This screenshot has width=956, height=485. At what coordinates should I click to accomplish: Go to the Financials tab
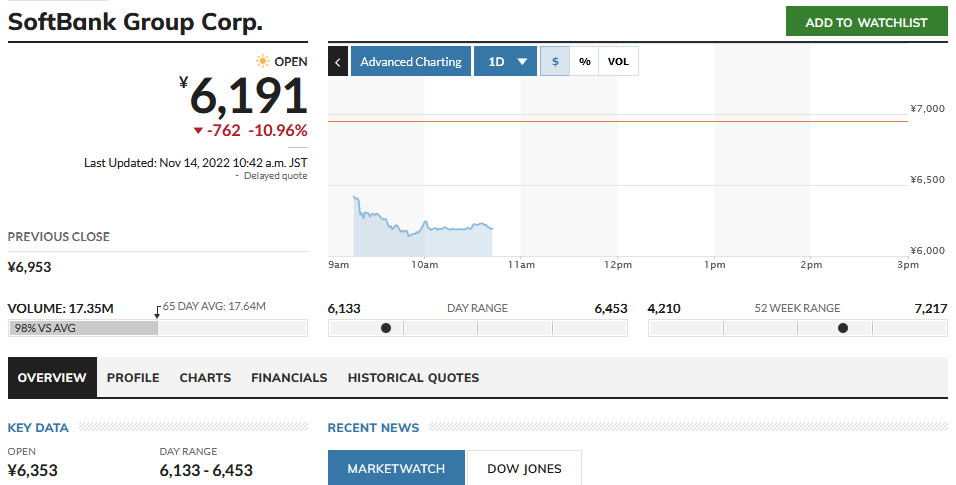click(289, 378)
